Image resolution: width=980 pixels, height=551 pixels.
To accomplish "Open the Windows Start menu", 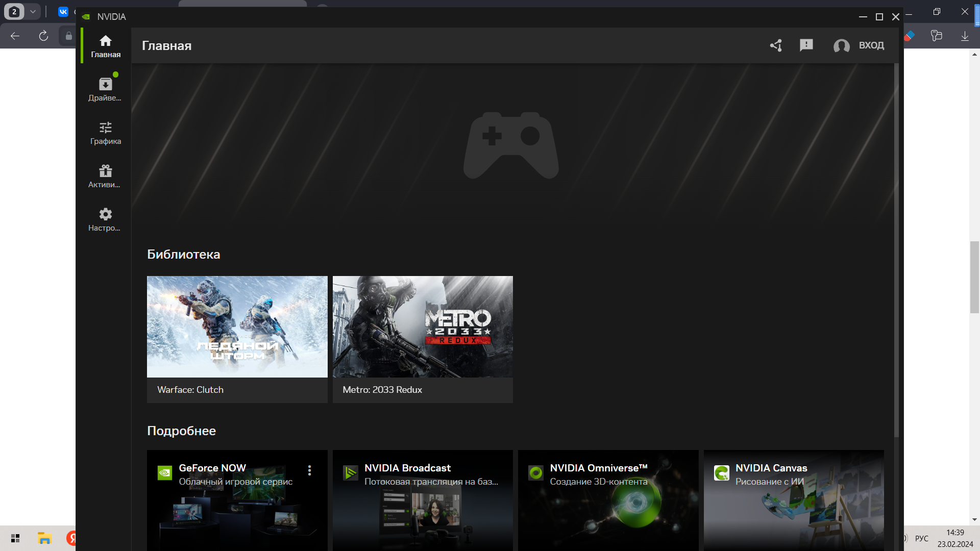I will (15, 538).
